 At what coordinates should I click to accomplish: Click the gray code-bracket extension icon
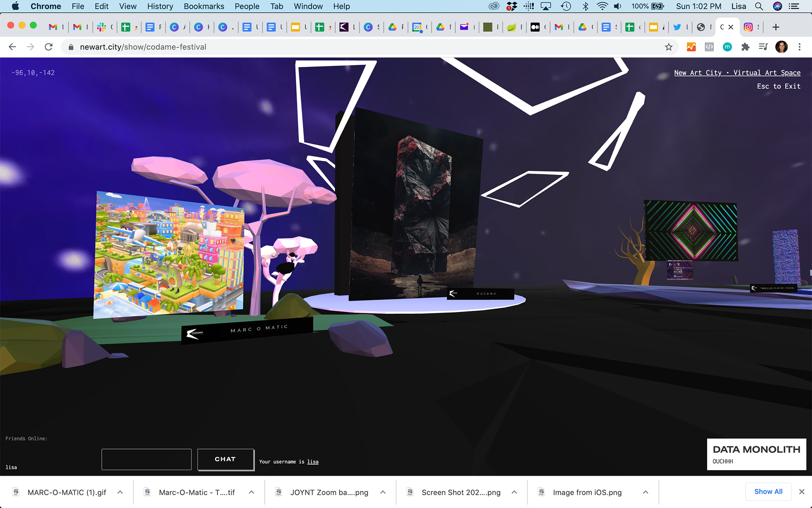tap(709, 47)
